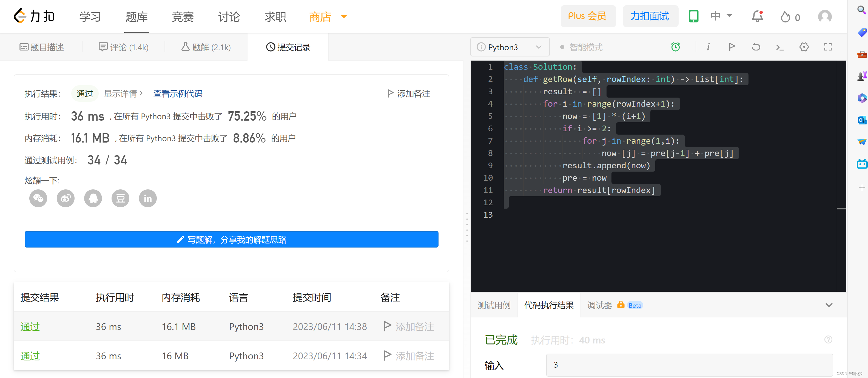Click the run code play icon
868x378 pixels.
coord(732,47)
